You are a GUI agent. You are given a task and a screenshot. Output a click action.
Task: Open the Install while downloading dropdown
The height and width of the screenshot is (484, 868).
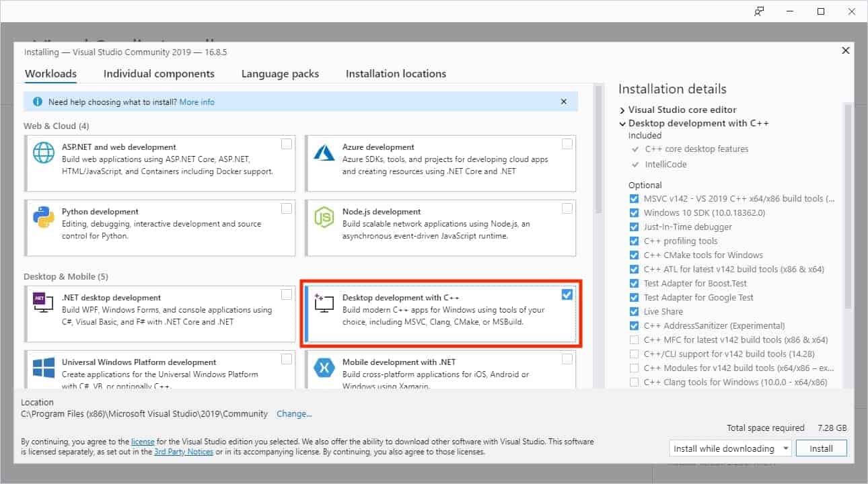(731, 448)
